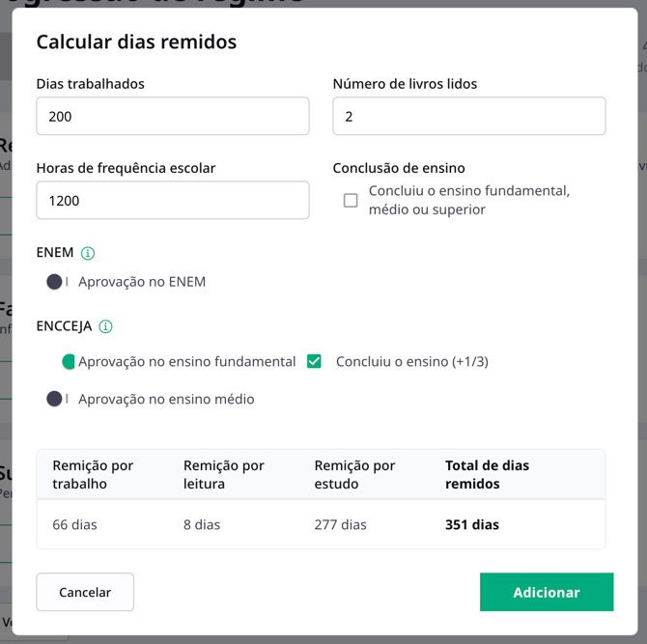Click the Total de dias remidos header
Viewport: 647px width, 644px height.
click(x=487, y=474)
